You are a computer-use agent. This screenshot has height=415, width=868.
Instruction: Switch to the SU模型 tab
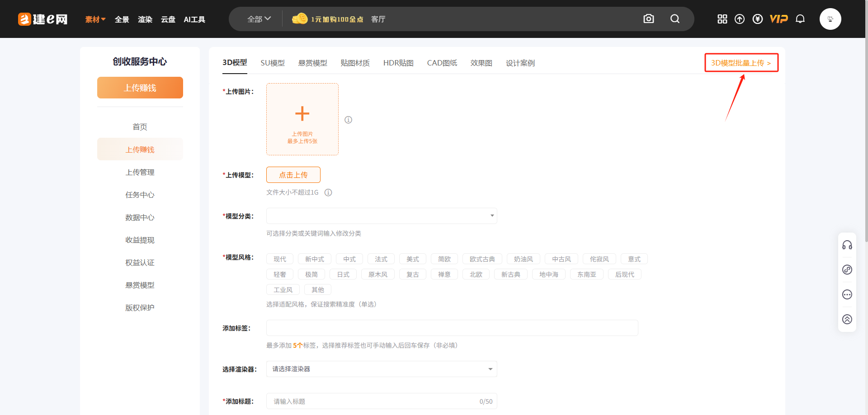tap(273, 63)
